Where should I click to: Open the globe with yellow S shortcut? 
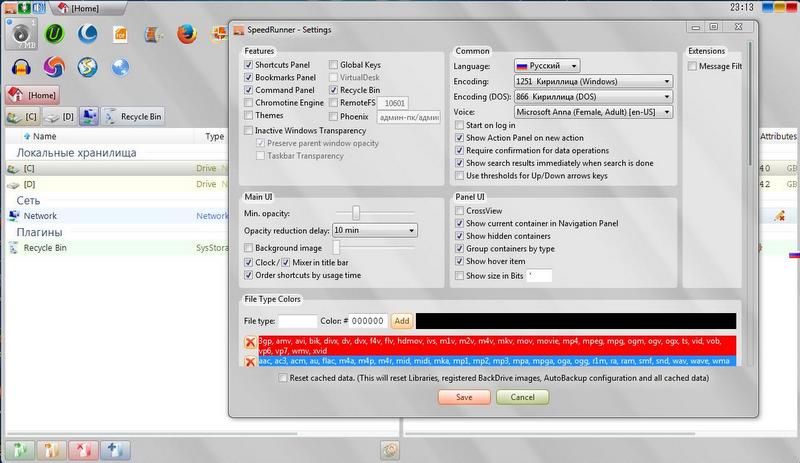point(87,67)
